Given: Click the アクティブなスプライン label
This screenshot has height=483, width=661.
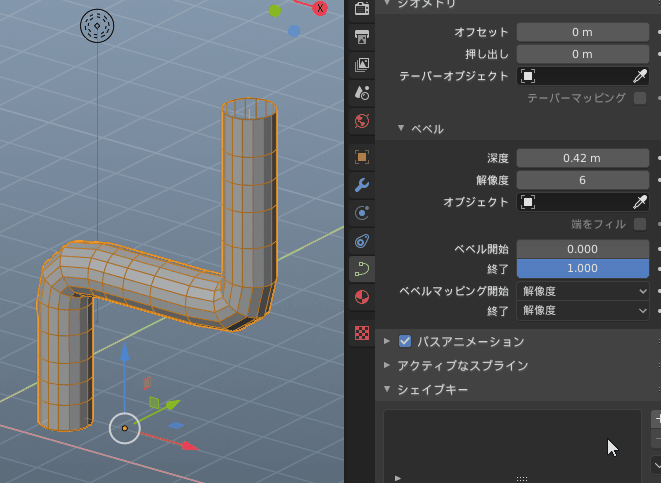Looking at the screenshot, I should point(463,365).
